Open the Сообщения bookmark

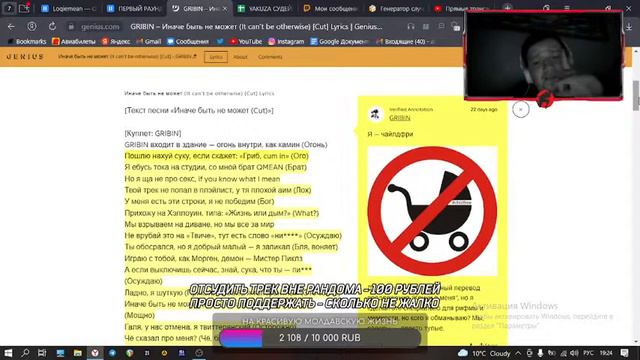pyautogui.click(x=188, y=42)
